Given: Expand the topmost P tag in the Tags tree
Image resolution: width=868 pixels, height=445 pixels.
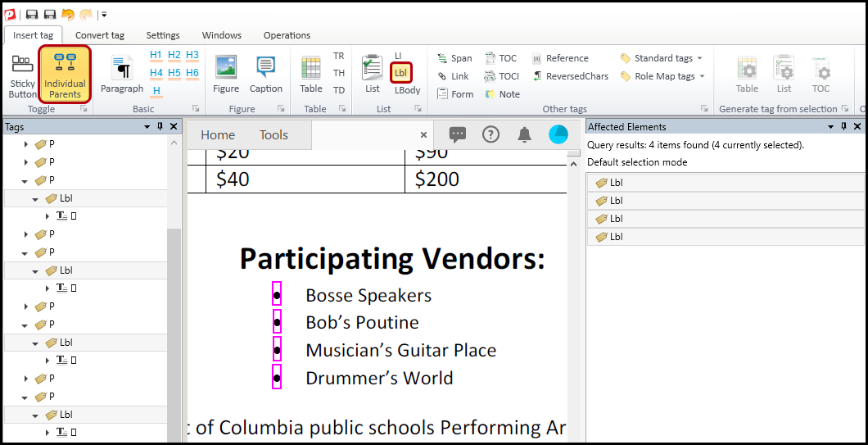Looking at the screenshot, I should tap(26, 144).
